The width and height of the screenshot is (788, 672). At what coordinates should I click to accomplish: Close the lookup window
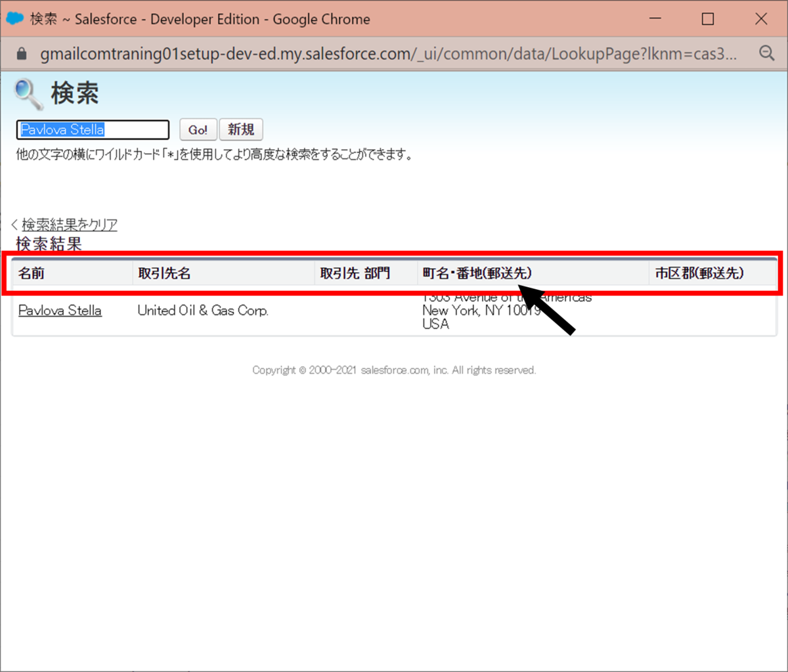click(x=761, y=18)
